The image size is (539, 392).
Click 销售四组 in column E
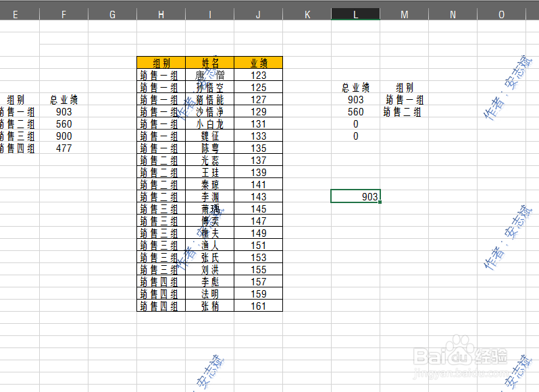tap(17, 148)
